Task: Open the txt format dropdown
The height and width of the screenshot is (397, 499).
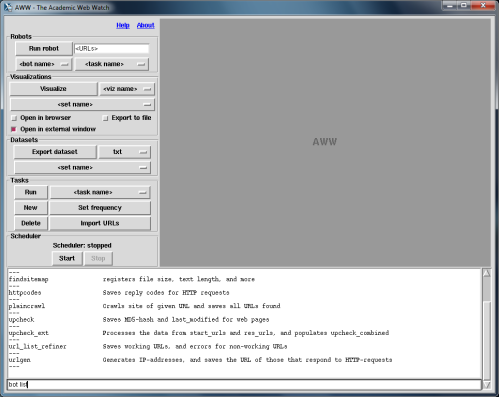Action: tap(124, 152)
